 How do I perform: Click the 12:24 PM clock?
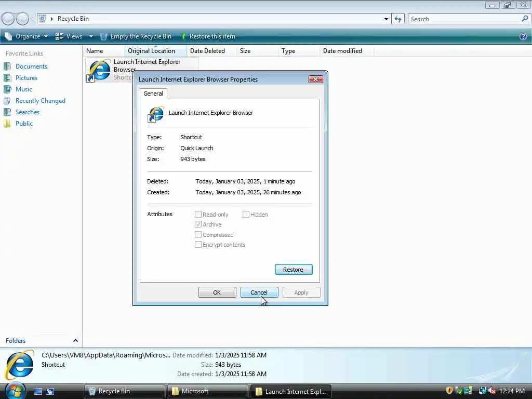coord(512,391)
